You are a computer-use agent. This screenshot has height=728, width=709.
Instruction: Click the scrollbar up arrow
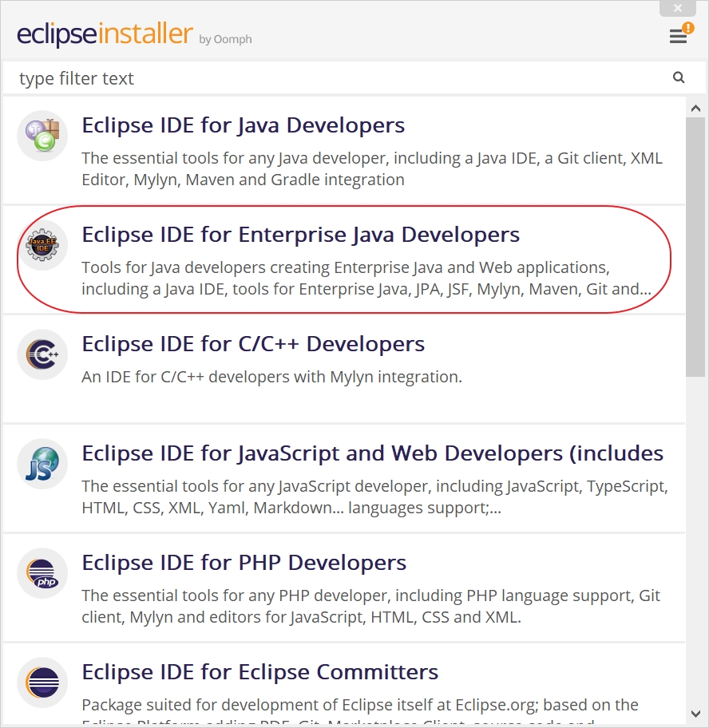pos(695,109)
